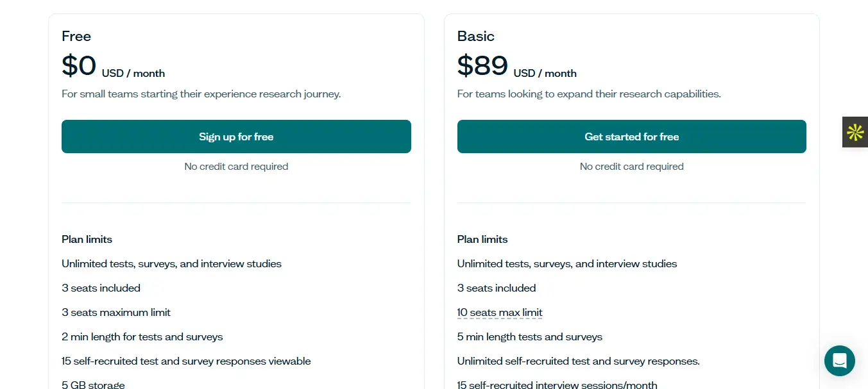Click the $0 price figure
This screenshot has height=389, width=868.
click(79, 65)
